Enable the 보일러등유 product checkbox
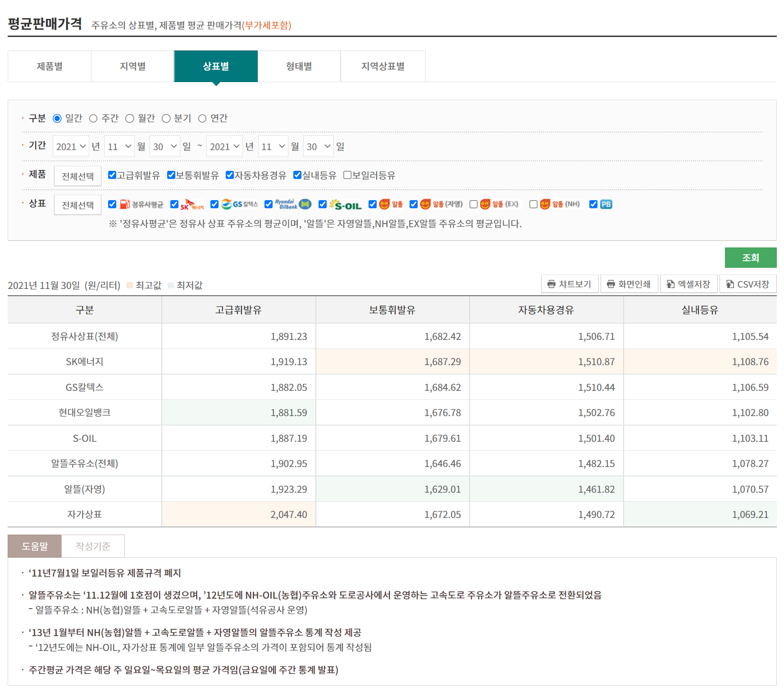Screen dimensions: 784x687 tap(347, 175)
